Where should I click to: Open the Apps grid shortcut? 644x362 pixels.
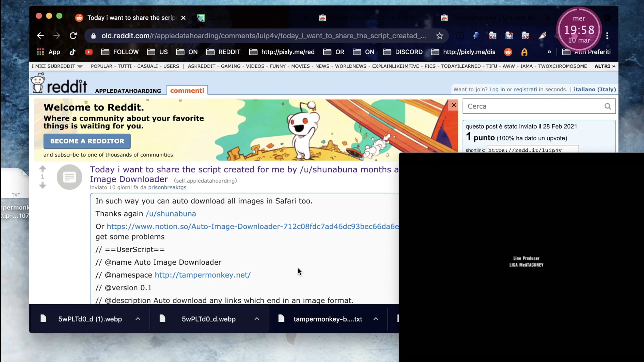(x=41, y=52)
